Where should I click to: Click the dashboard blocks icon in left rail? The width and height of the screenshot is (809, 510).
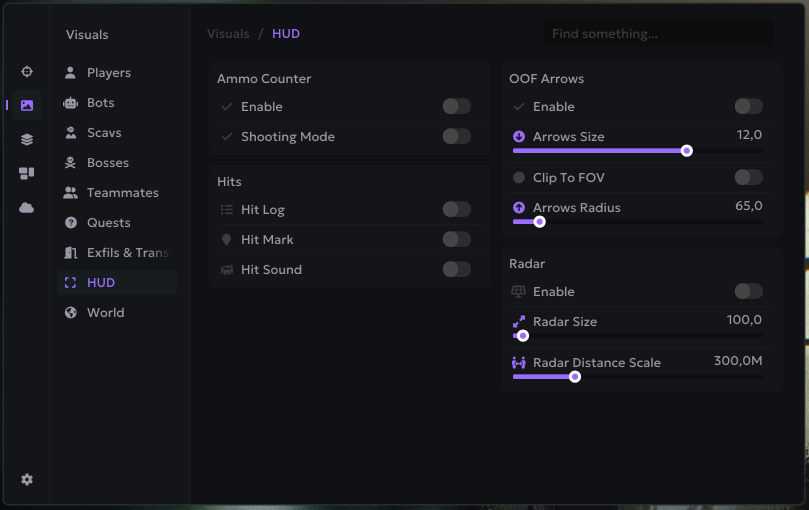(27, 173)
